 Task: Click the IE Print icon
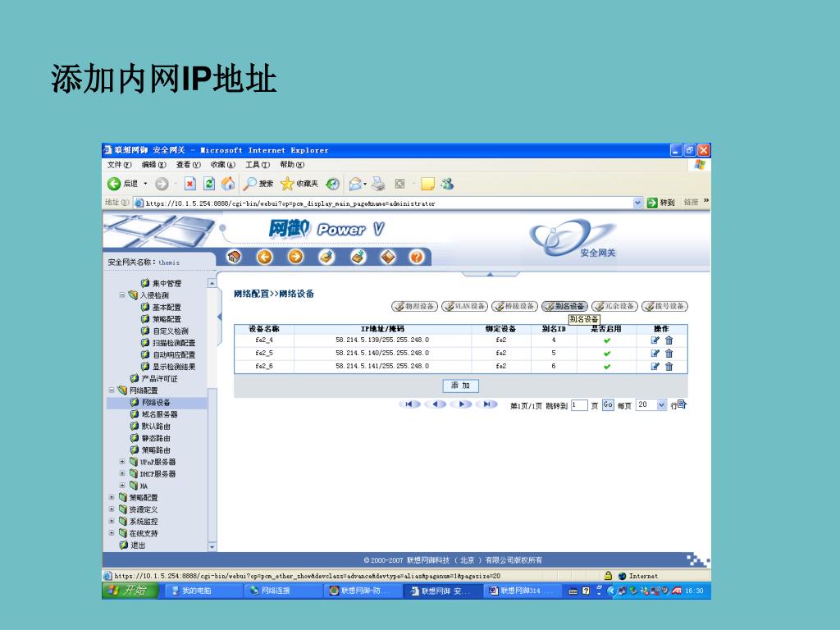click(378, 184)
